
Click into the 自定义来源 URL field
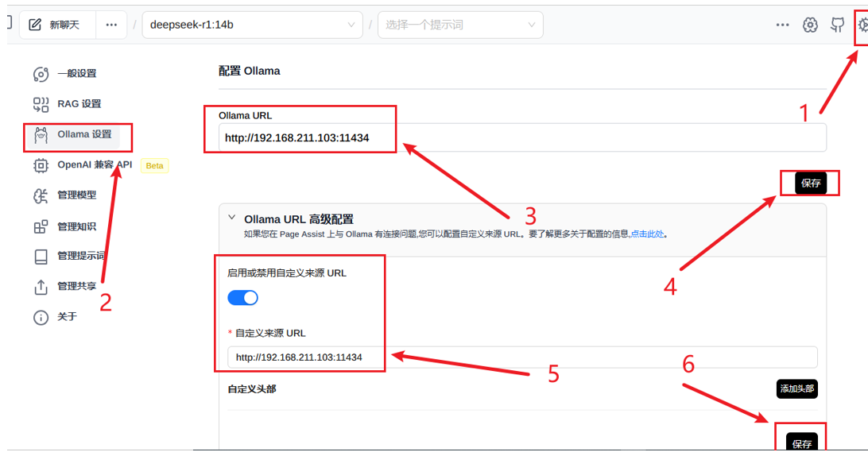(522, 357)
